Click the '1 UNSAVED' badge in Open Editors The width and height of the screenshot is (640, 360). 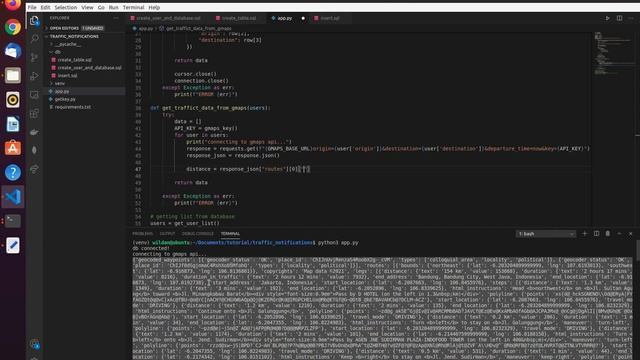click(93, 28)
